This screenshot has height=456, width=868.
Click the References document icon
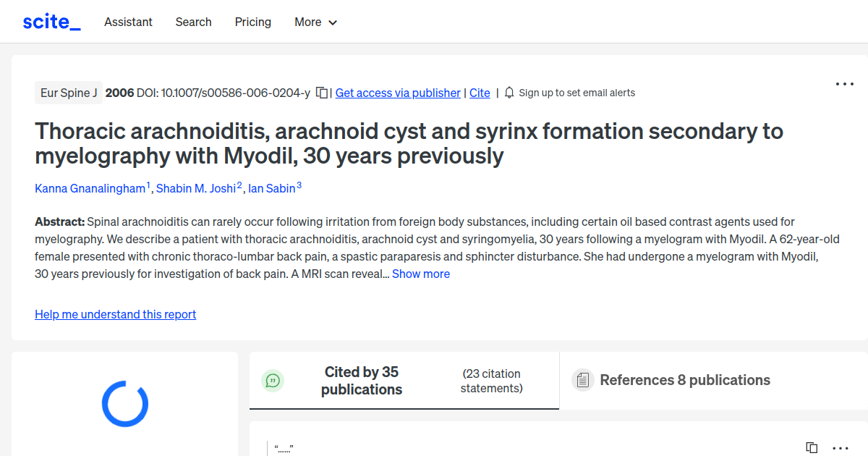(582, 380)
